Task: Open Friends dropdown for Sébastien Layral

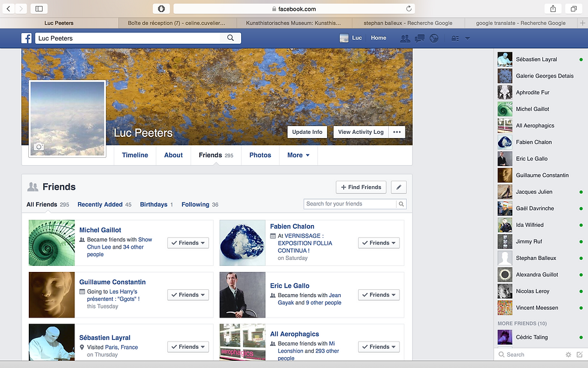Action: click(188, 347)
